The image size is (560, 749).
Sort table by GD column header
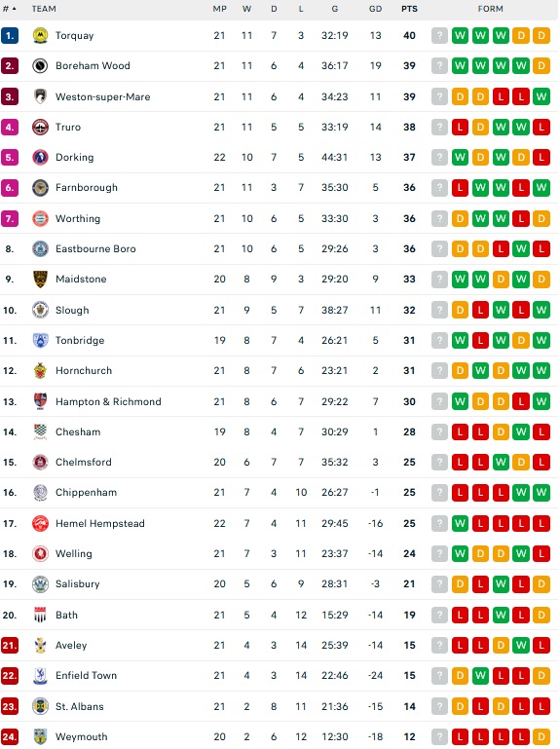pyautogui.click(x=375, y=9)
